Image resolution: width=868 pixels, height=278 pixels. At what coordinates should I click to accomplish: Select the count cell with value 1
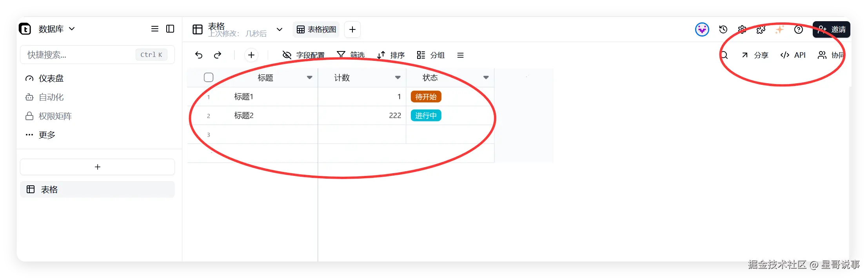point(362,97)
